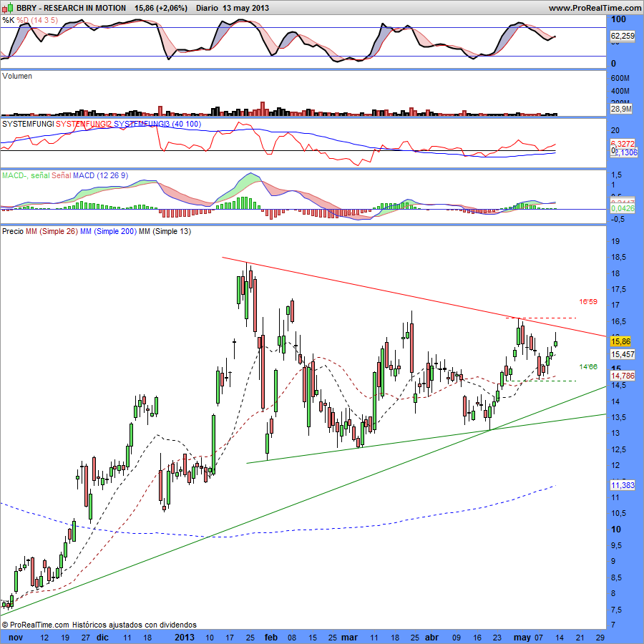Select the SYSTEMFUNGI3 (40 100) indicator label
The height and width of the screenshot is (644, 644).
[x=157, y=125]
